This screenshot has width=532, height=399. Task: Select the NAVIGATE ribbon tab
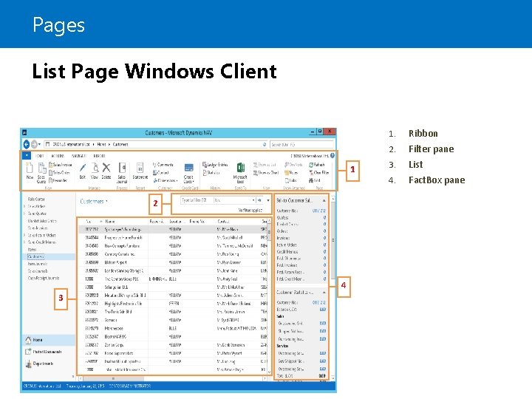tap(79, 156)
